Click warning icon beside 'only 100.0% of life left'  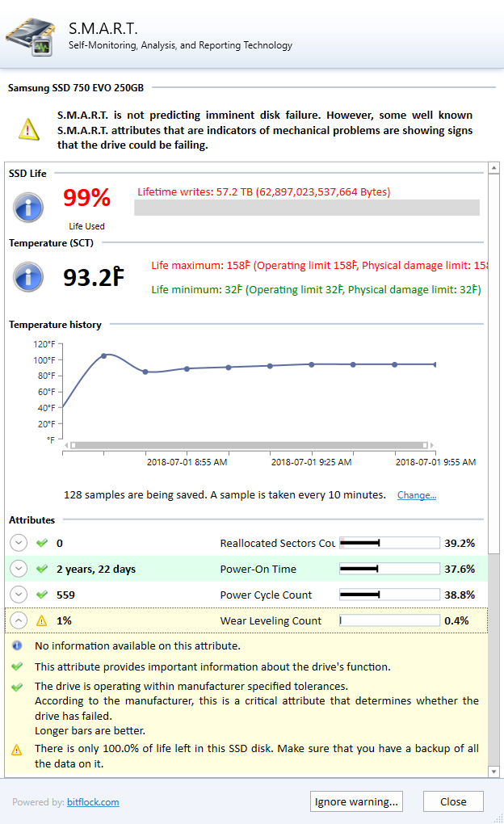click(17, 750)
